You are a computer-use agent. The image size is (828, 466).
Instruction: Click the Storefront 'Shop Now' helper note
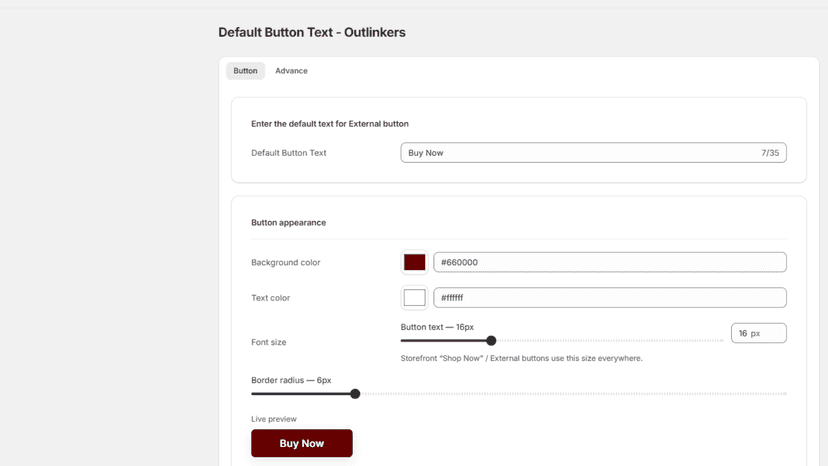[x=522, y=358]
